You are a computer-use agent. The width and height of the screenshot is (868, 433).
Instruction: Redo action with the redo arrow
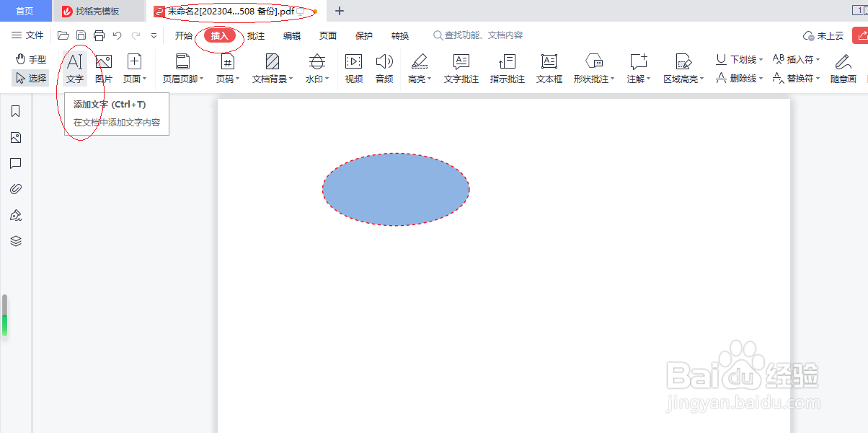point(136,35)
